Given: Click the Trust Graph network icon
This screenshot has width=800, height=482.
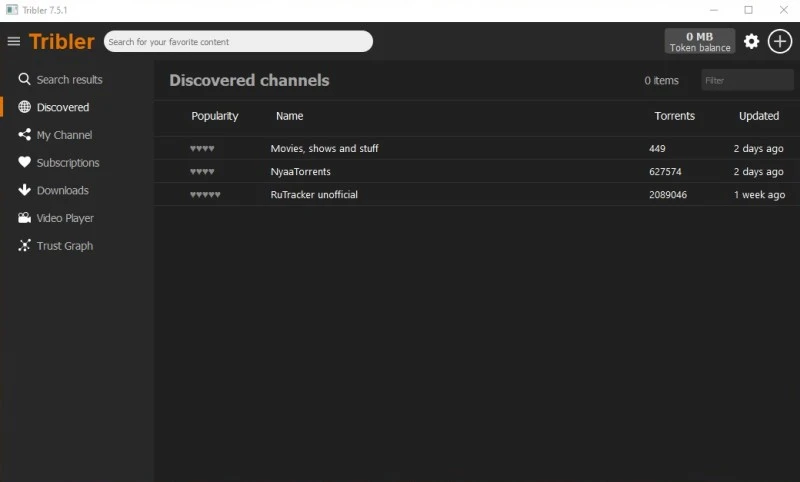Looking at the screenshot, I should click(24, 246).
